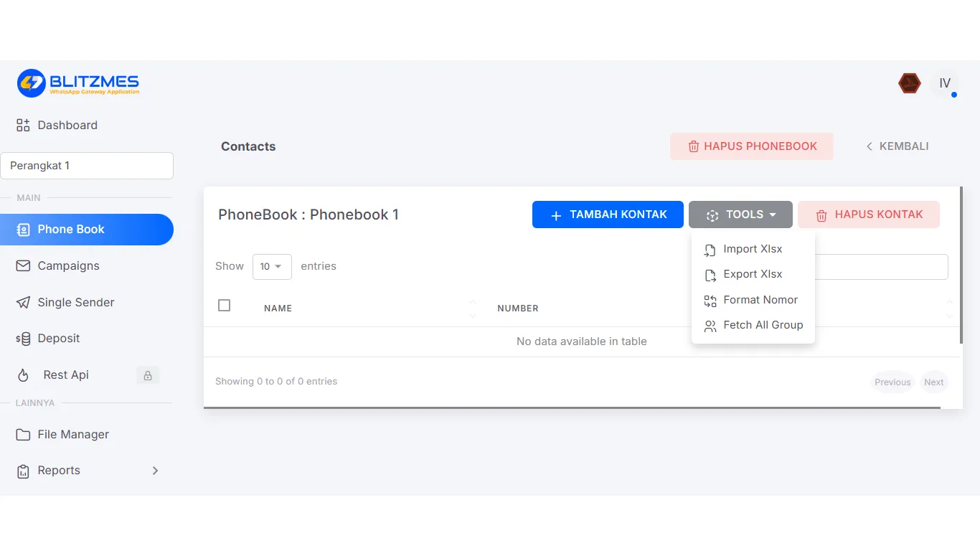Click the Rest Api lock badge

point(148,375)
